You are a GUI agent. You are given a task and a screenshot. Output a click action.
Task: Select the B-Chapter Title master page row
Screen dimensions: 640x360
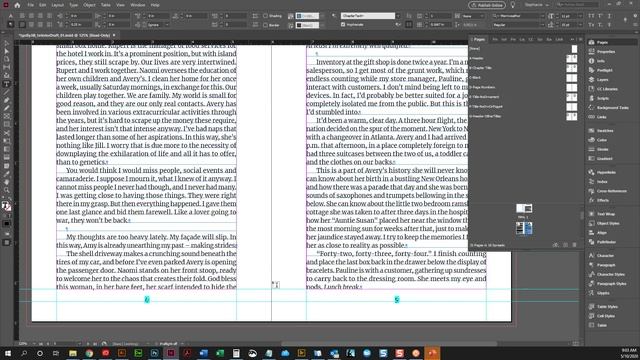coord(523,68)
